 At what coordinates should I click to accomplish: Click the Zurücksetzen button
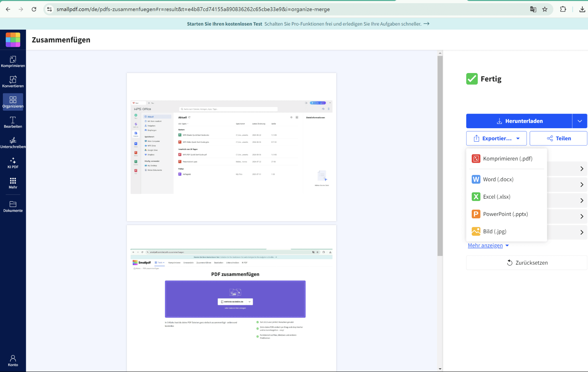click(527, 263)
